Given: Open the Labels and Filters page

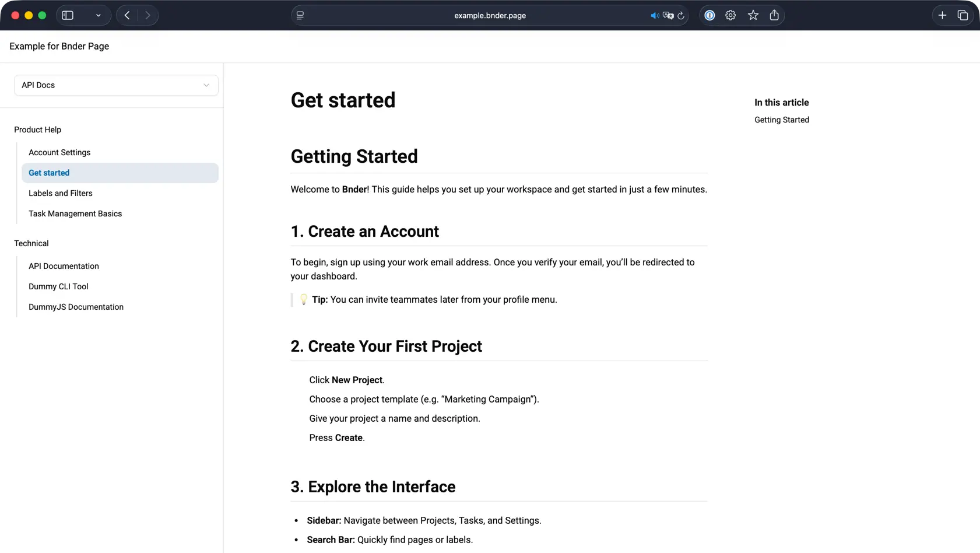Looking at the screenshot, I should pyautogui.click(x=61, y=193).
